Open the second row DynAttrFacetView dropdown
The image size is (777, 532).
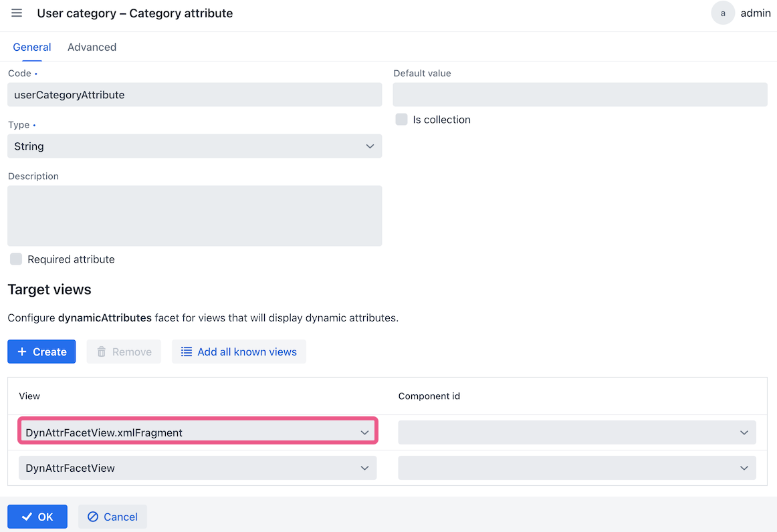197,468
